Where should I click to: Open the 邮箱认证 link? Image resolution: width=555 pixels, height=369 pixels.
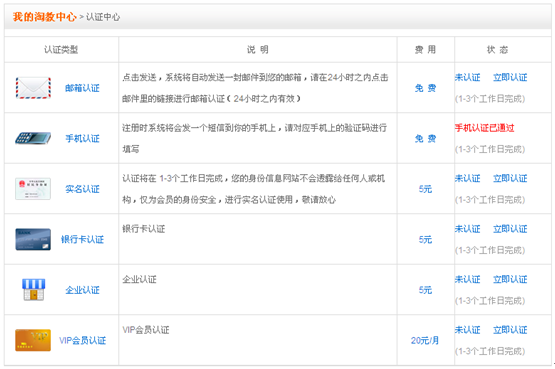82,88
